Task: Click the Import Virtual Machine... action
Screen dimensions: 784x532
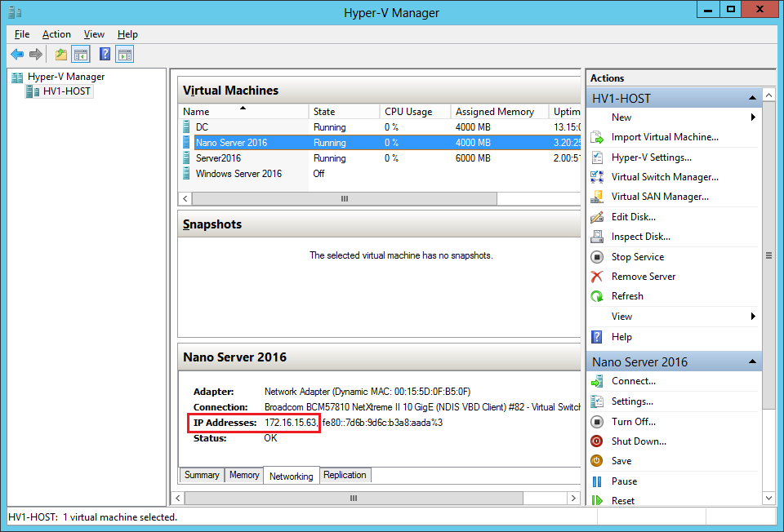Action: pos(665,137)
